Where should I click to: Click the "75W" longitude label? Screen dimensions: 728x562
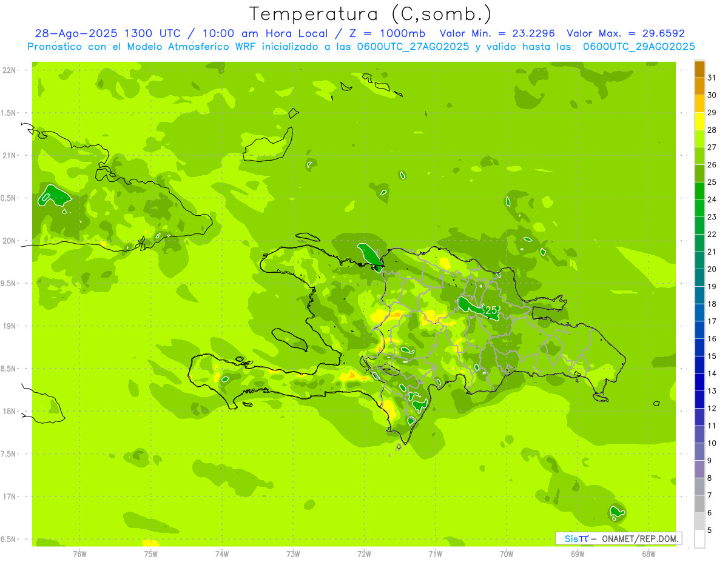click(x=150, y=554)
